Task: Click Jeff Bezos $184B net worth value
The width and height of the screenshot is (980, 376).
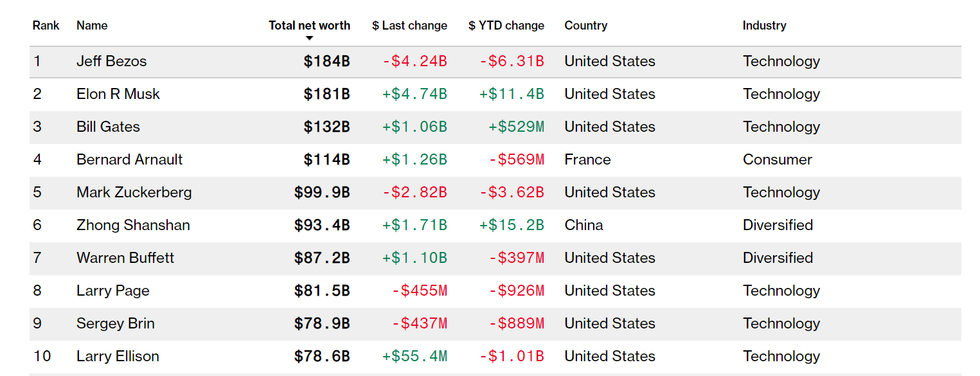Action: click(326, 62)
